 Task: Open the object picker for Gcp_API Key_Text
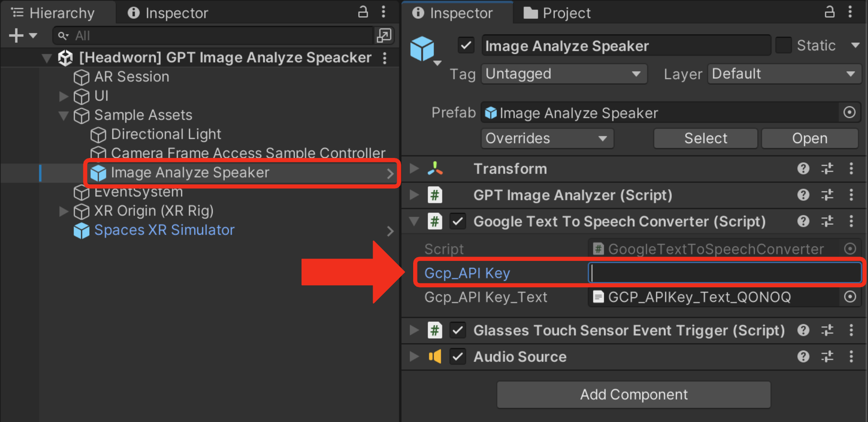850,297
